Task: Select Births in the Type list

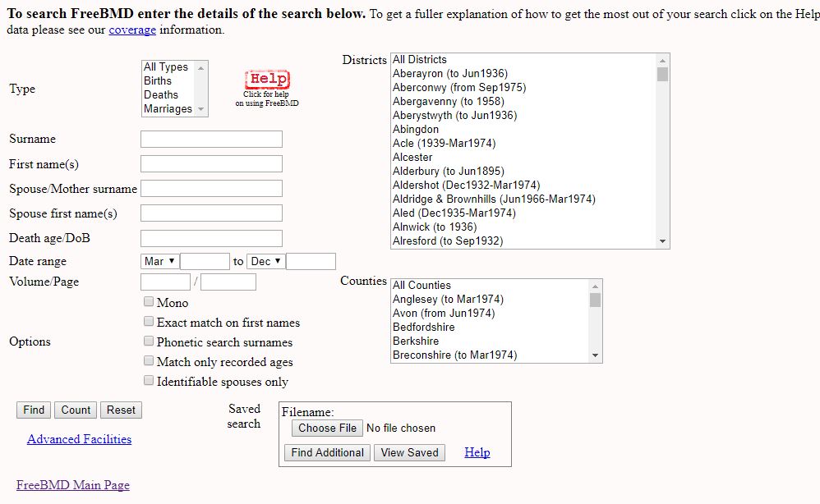Action: (159, 80)
